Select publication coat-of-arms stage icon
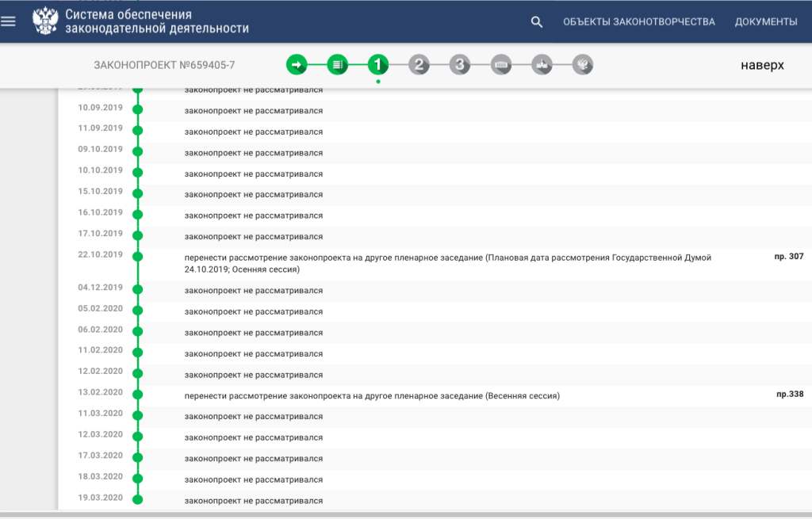The height and width of the screenshot is (519, 812). point(583,65)
